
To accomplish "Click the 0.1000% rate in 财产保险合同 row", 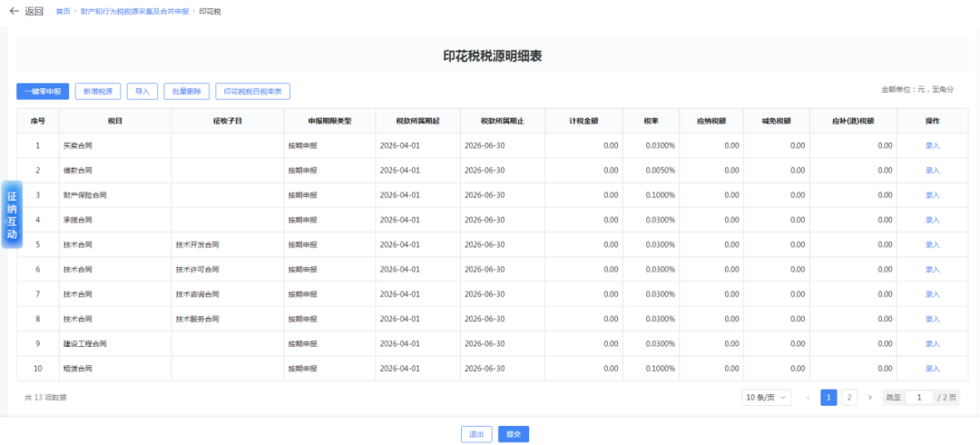I will click(661, 195).
